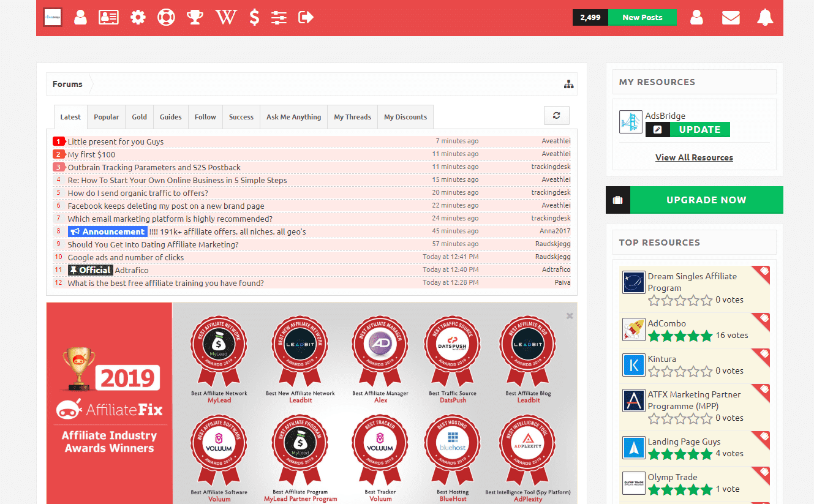
Task: Click the AdsBridge logo in top bar
Action: 53,17
